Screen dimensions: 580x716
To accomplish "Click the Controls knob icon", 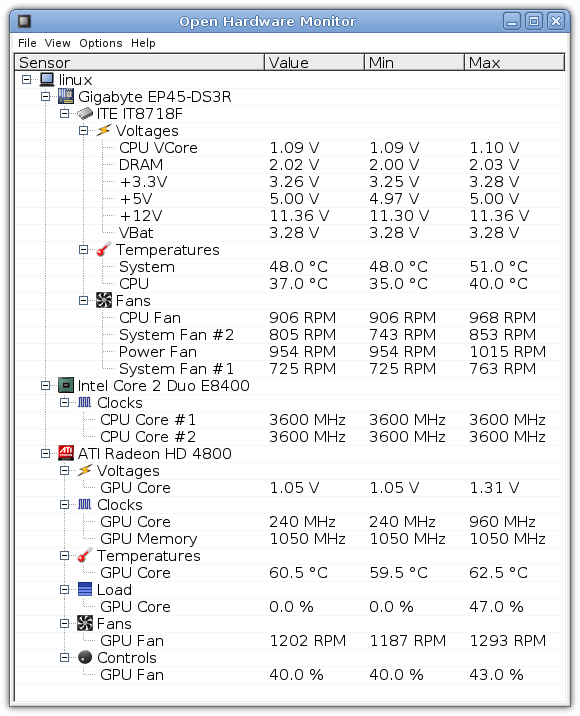I will click(x=85, y=657).
